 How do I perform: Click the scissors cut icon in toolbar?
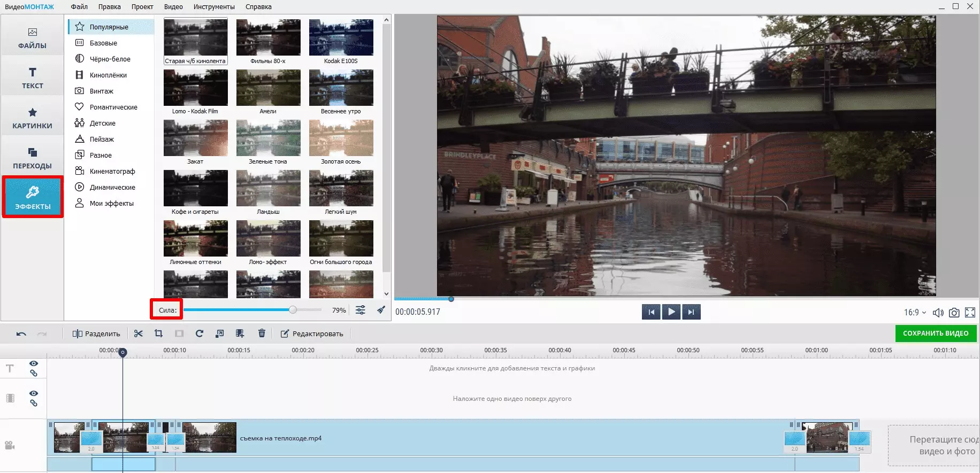(139, 334)
